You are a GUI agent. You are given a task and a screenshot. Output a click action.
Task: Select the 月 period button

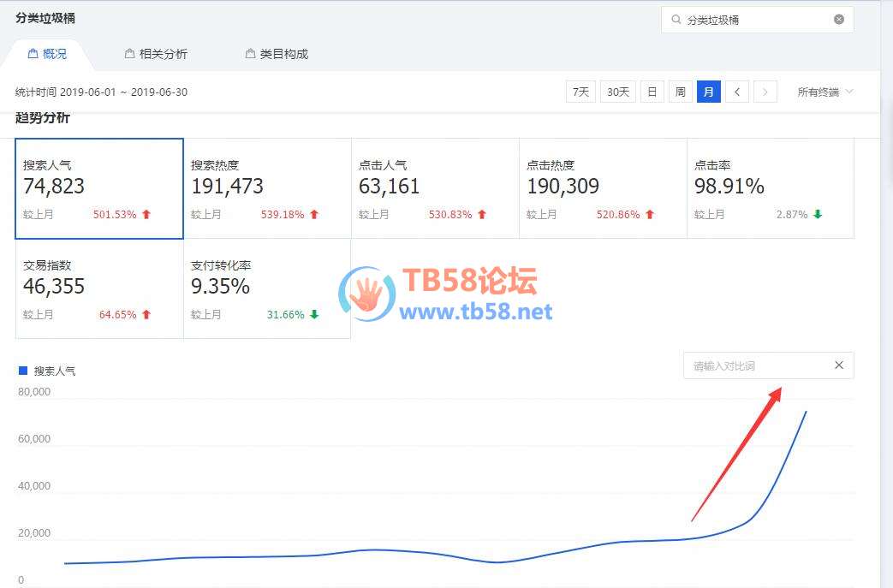[708, 92]
